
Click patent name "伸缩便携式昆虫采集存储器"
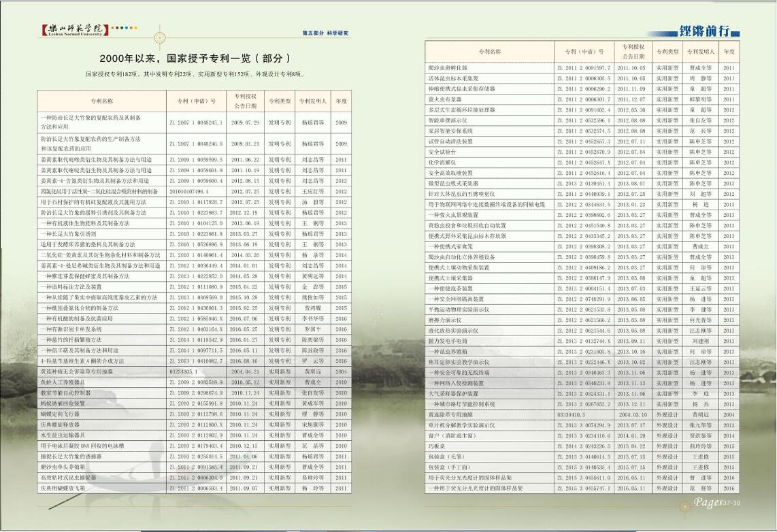(x=462, y=88)
